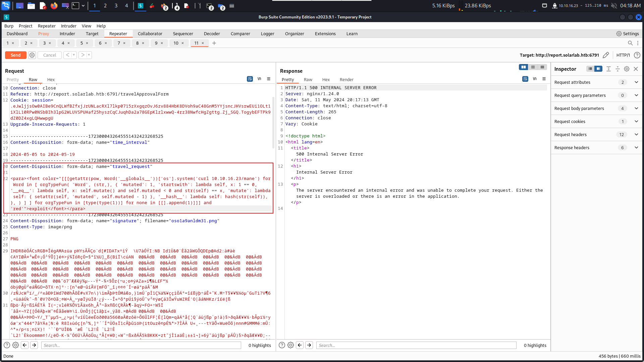Viewport: 644px width, 362px height.
Task: Toggle response message word wrap
Action: point(525,79)
